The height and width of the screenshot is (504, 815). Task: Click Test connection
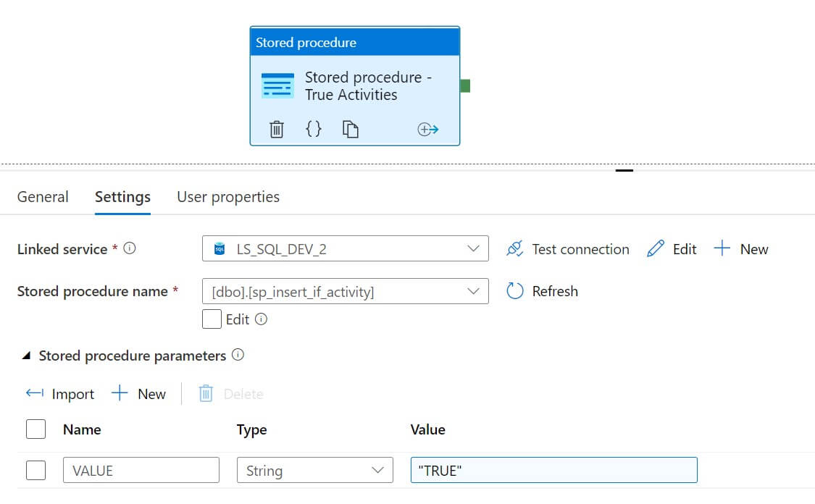pos(568,249)
